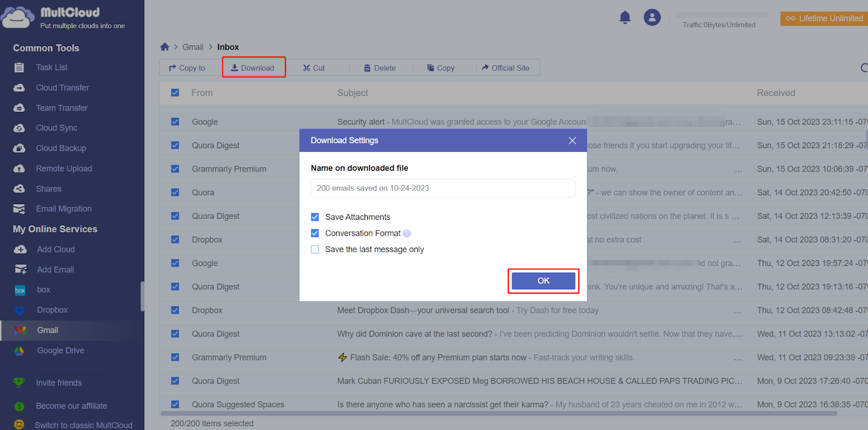Click the notification bell icon

point(625,17)
